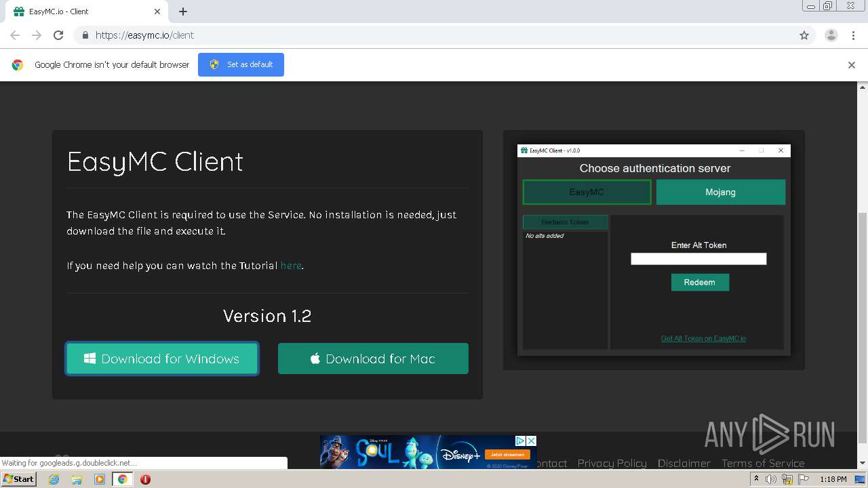Click the padlock site info icon
Viewport: 868px width, 488px height.
(85, 35)
